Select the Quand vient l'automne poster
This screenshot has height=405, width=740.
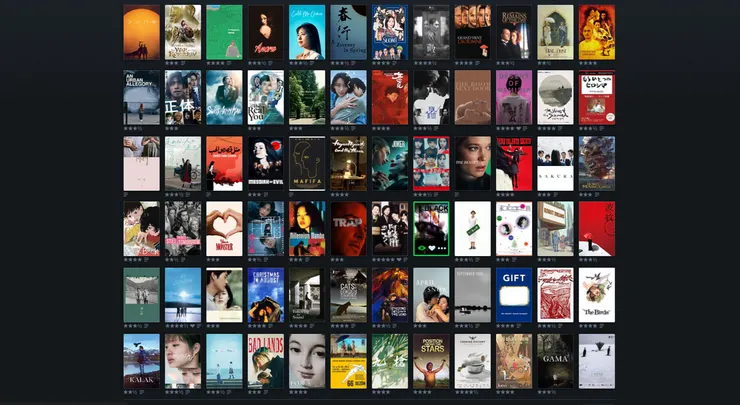click(472, 32)
